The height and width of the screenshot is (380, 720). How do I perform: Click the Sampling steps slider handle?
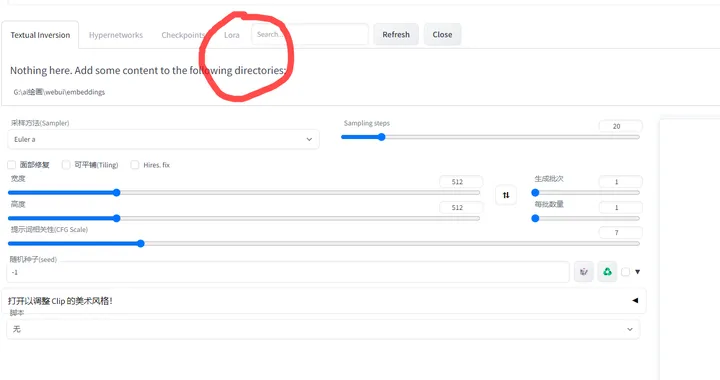coord(381,137)
